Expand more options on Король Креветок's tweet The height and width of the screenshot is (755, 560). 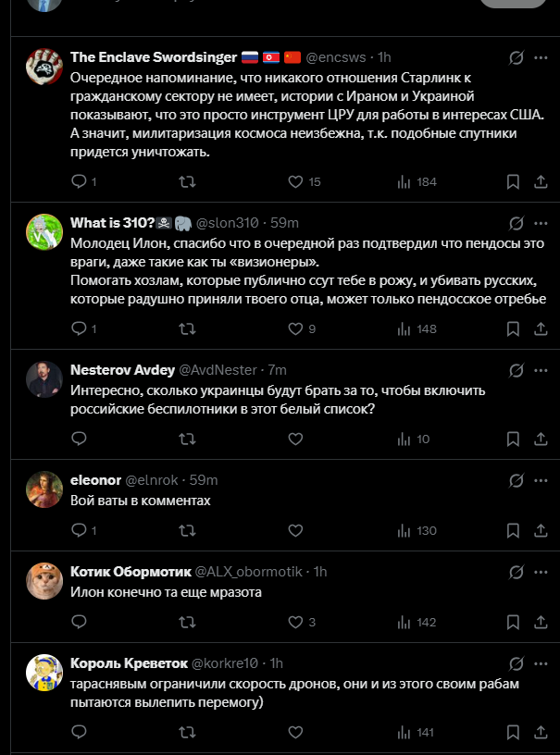pyautogui.click(x=540, y=663)
